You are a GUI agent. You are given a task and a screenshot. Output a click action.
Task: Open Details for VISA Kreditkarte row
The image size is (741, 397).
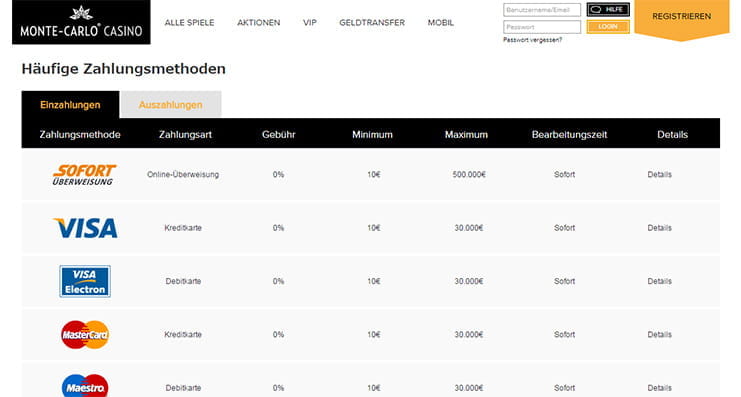659,228
